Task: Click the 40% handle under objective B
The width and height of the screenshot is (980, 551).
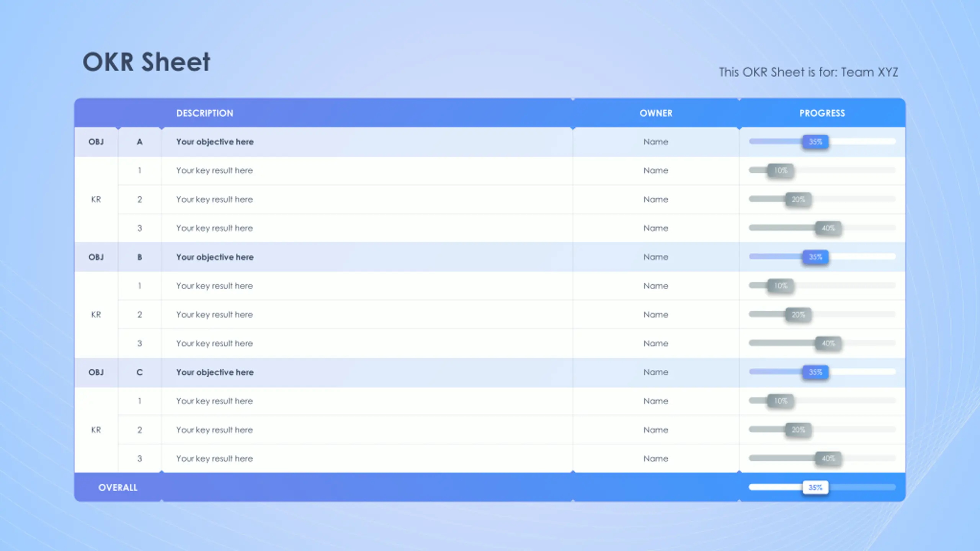Action: click(x=828, y=343)
